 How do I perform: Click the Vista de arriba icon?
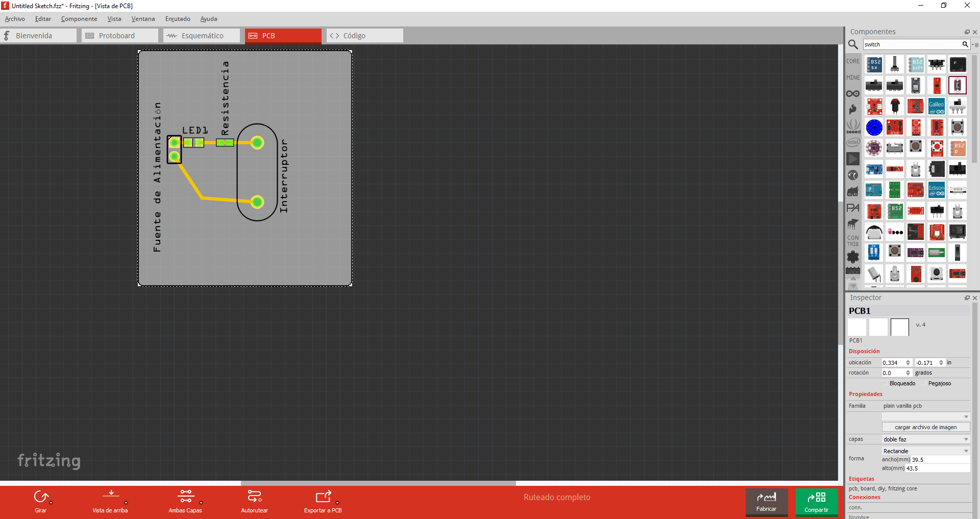pyautogui.click(x=111, y=495)
